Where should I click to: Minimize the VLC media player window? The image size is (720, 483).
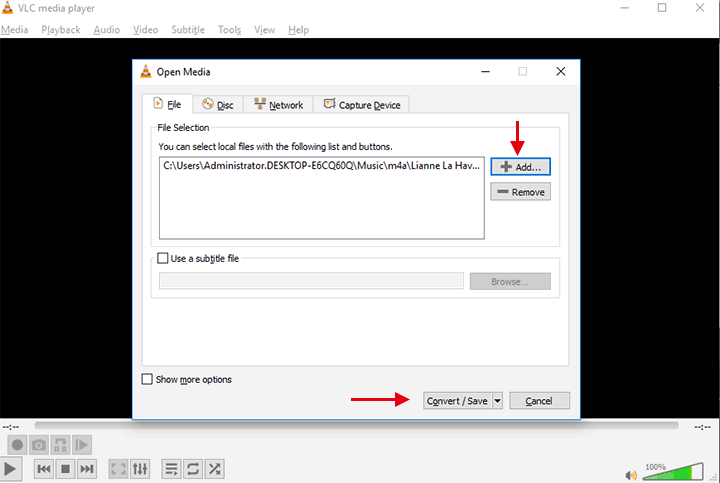[x=624, y=8]
